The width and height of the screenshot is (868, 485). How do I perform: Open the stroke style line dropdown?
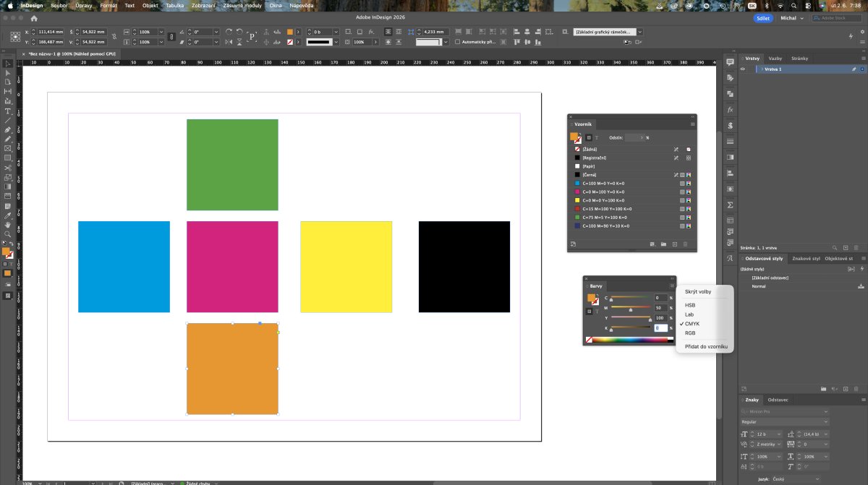coord(336,42)
